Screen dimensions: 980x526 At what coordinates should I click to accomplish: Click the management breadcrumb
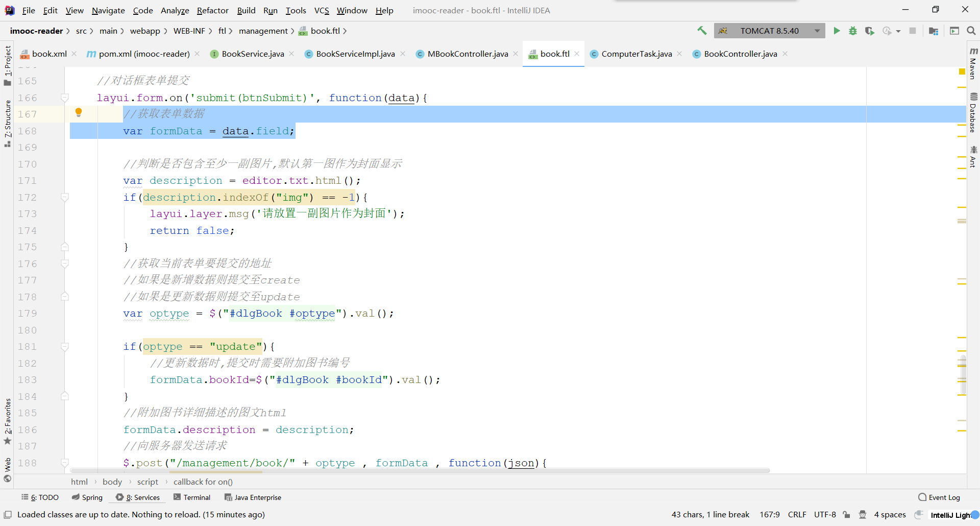[263, 31]
